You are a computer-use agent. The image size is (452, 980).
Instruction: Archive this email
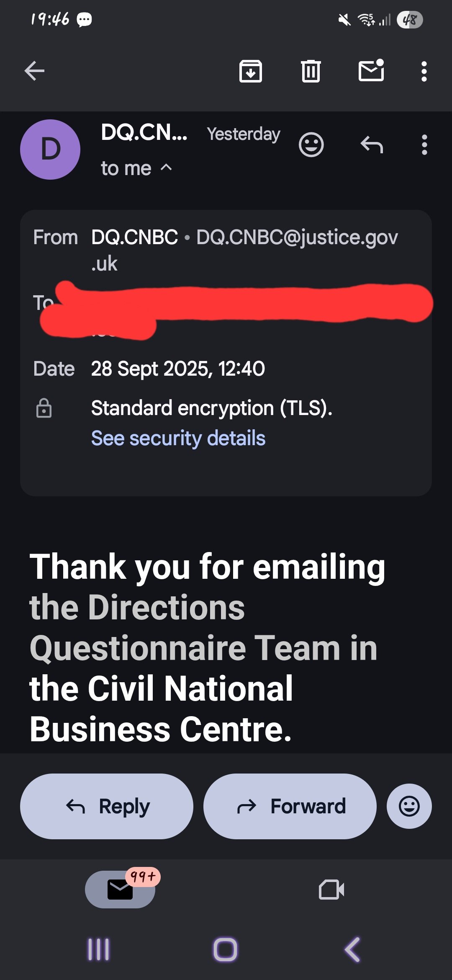[250, 71]
